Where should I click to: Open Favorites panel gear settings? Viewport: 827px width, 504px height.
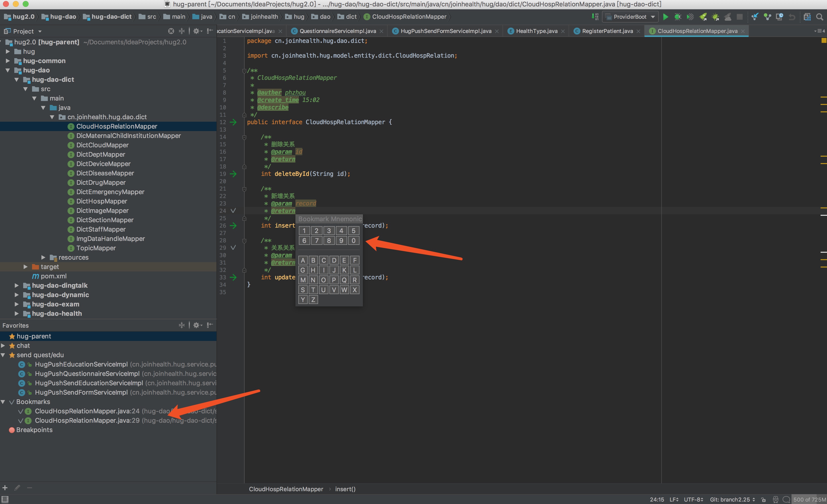[x=197, y=325]
